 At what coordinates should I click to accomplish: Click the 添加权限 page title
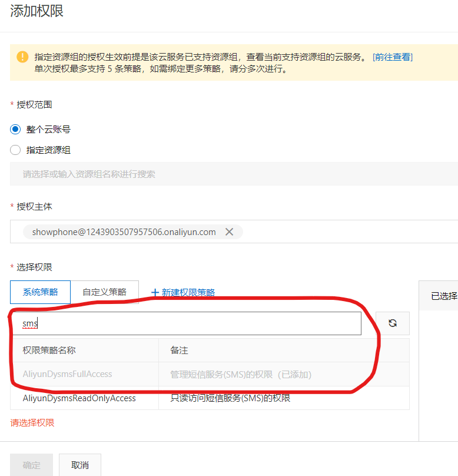36,11
